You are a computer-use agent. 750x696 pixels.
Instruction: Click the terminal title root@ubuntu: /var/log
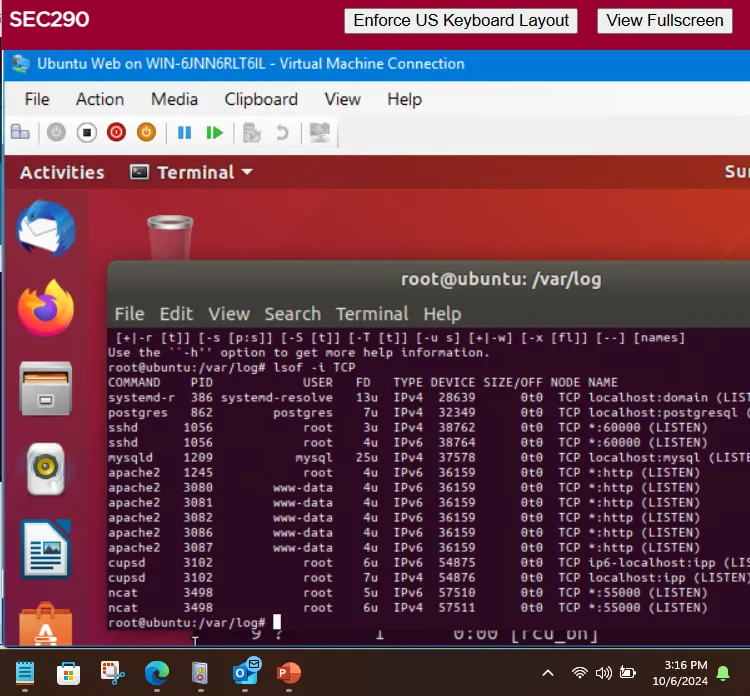501,279
